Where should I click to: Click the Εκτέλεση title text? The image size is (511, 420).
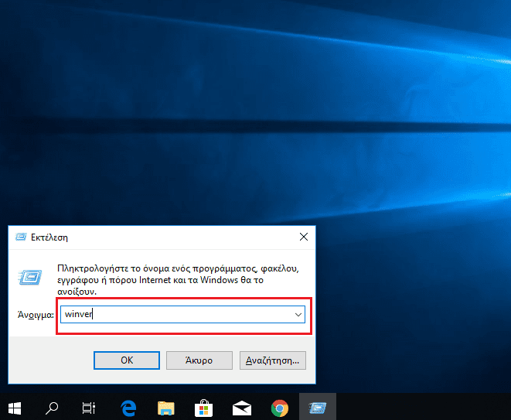(49, 237)
